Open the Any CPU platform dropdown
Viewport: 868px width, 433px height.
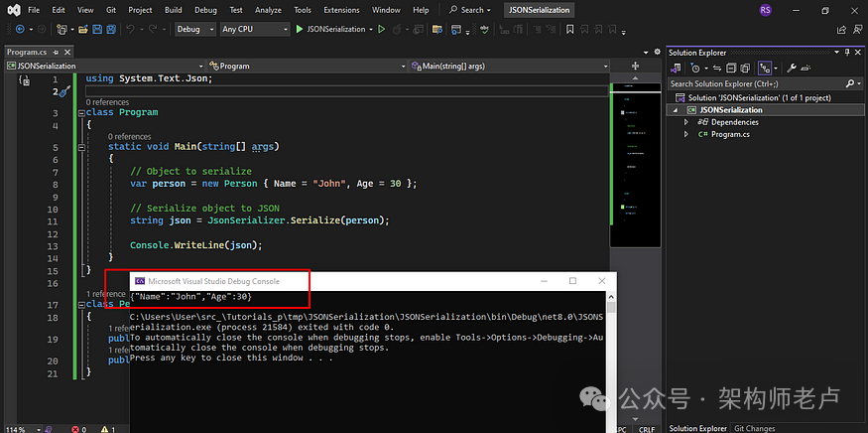255,30
